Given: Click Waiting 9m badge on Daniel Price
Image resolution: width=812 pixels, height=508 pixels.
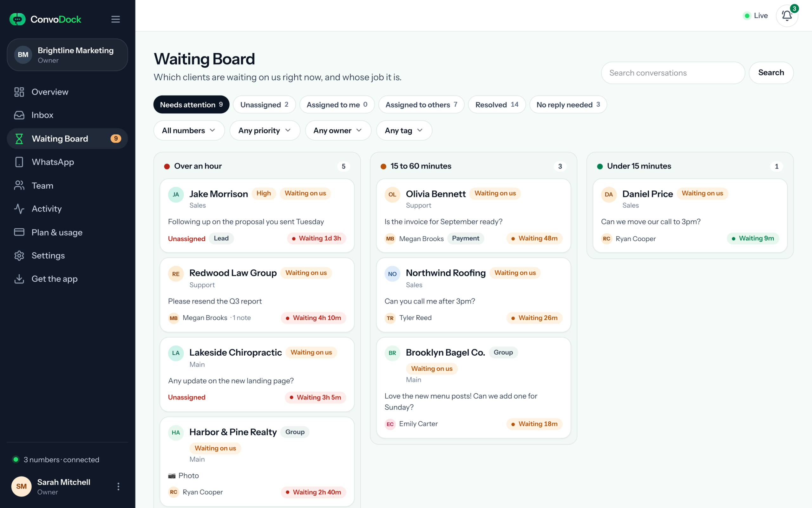Looking at the screenshot, I should [753, 238].
